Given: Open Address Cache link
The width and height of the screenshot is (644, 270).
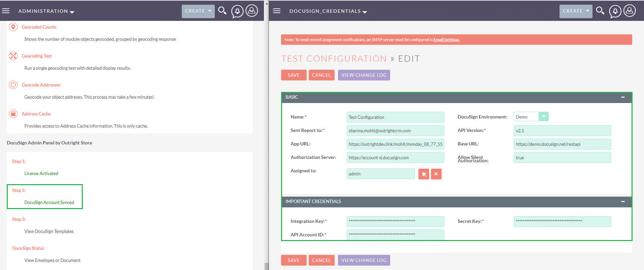Looking at the screenshot, I should click(36, 114).
